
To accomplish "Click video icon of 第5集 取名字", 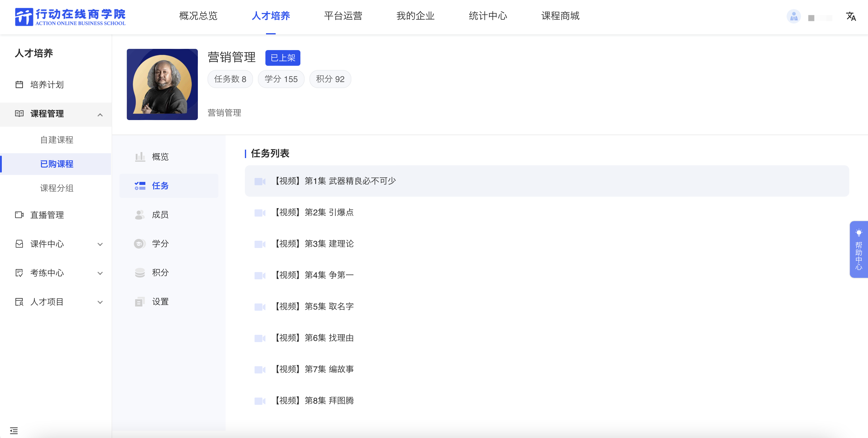I will pos(260,306).
